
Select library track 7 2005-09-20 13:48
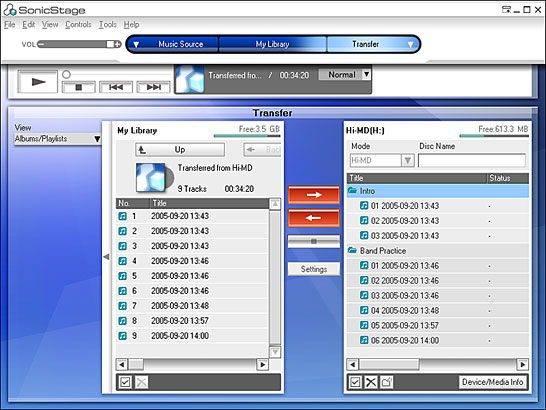pyautogui.click(x=192, y=306)
